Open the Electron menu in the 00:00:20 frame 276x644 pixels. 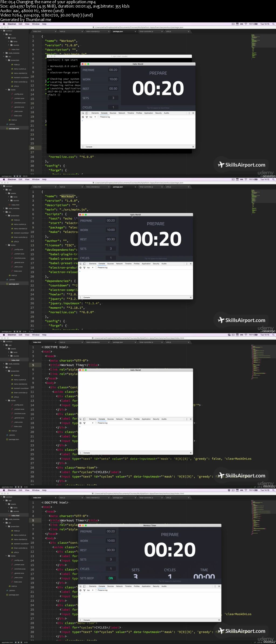pos(12,24)
